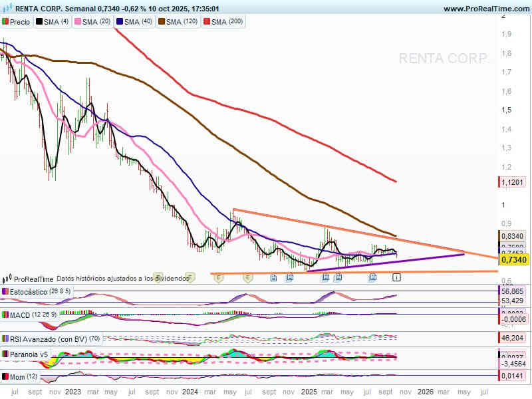Image resolution: width=532 pixels, height=399 pixels.
Task: Click the ProRealTime candlestick logo icon
Action: click(x=7, y=279)
